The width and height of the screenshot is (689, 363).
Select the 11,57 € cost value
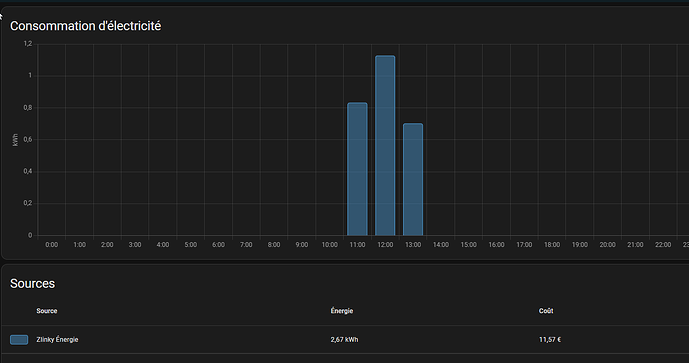(550, 340)
